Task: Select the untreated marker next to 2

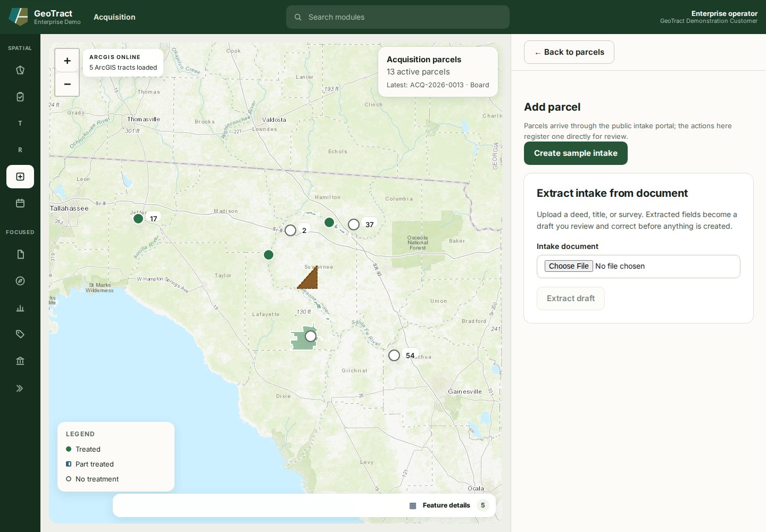Action: pyautogui.click(x=290, y=230)
